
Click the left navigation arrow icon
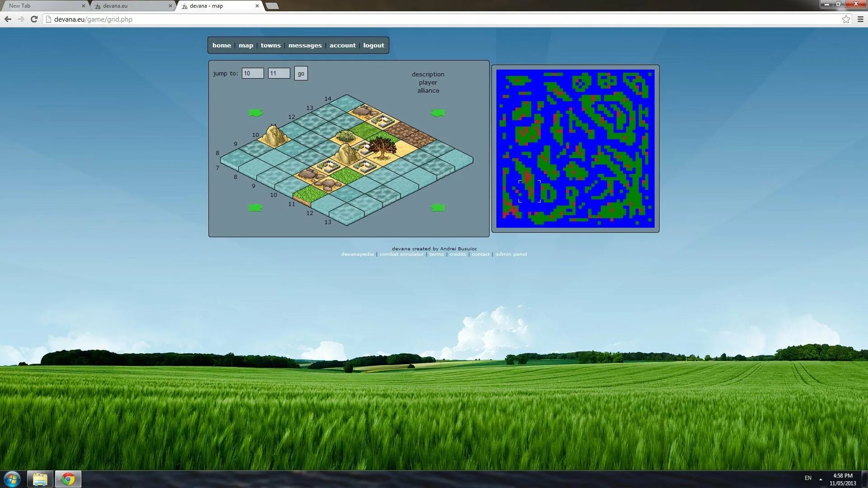click(x=255, y=113)
